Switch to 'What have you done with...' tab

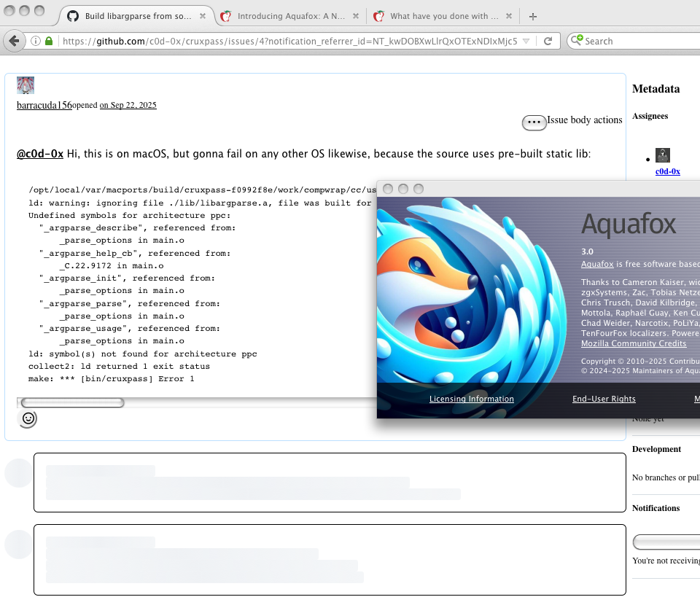443,16
